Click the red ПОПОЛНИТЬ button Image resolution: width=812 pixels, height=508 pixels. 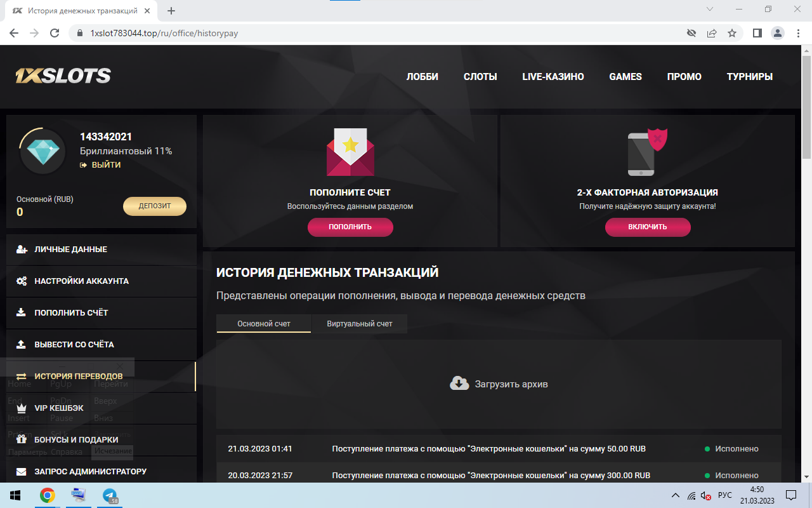coord(350,227)
